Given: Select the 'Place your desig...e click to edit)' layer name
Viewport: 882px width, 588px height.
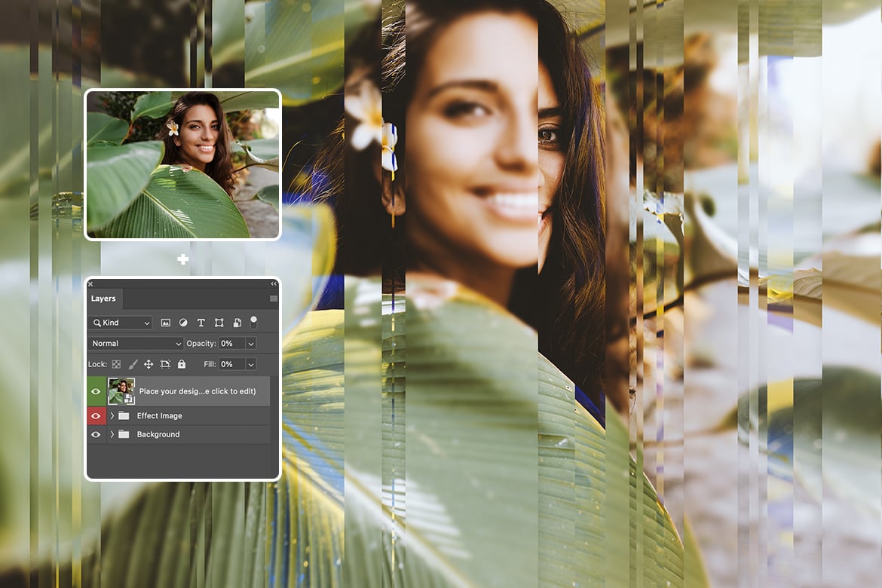Looking at the screenshot, I should click(x=198, y=391).
